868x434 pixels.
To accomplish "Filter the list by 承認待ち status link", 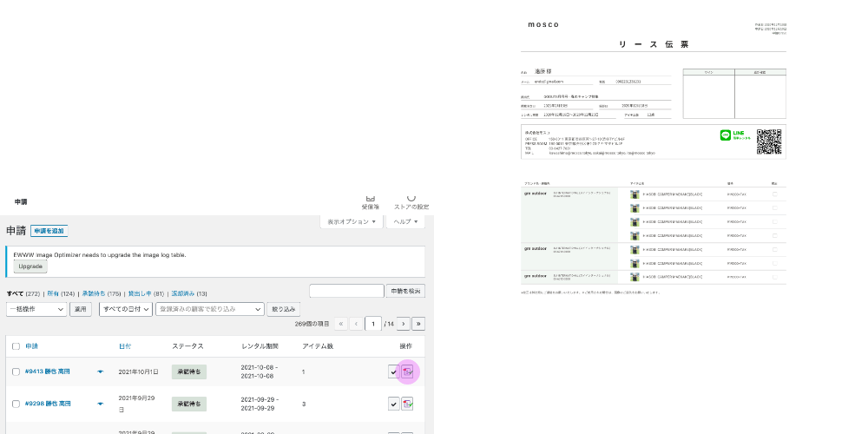I will pyautogui.click(x=102, y=293).
